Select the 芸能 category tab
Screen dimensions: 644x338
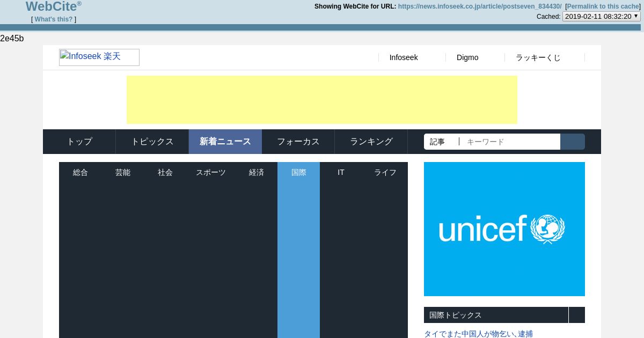122,172
